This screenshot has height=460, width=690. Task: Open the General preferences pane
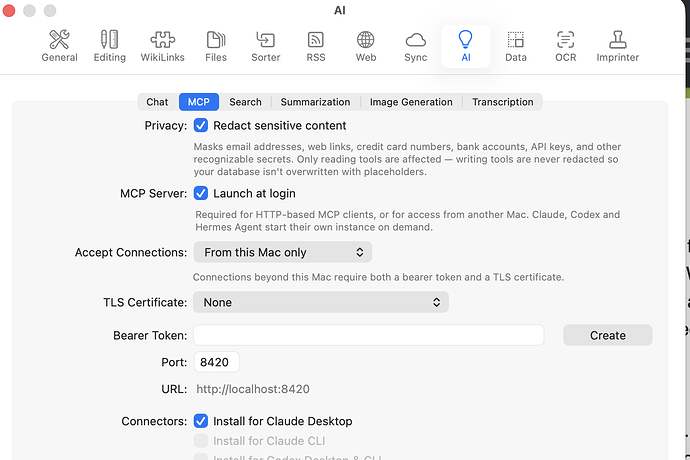tap(59, 46)
